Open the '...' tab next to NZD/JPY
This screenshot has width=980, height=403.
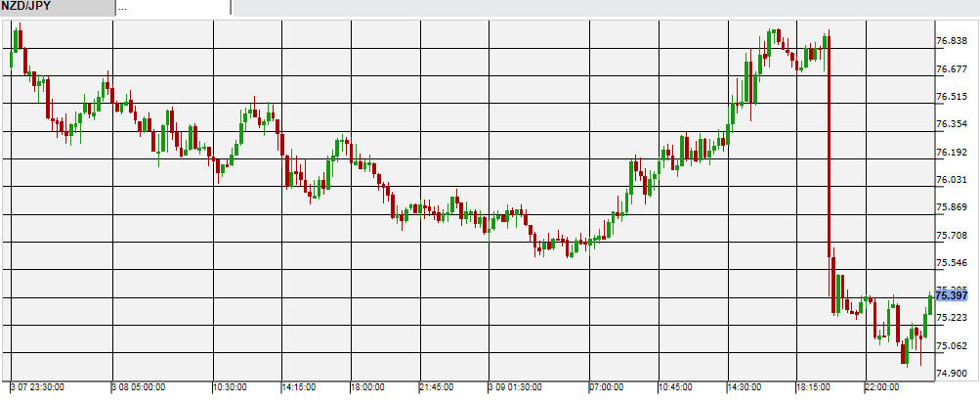point(172,8)
